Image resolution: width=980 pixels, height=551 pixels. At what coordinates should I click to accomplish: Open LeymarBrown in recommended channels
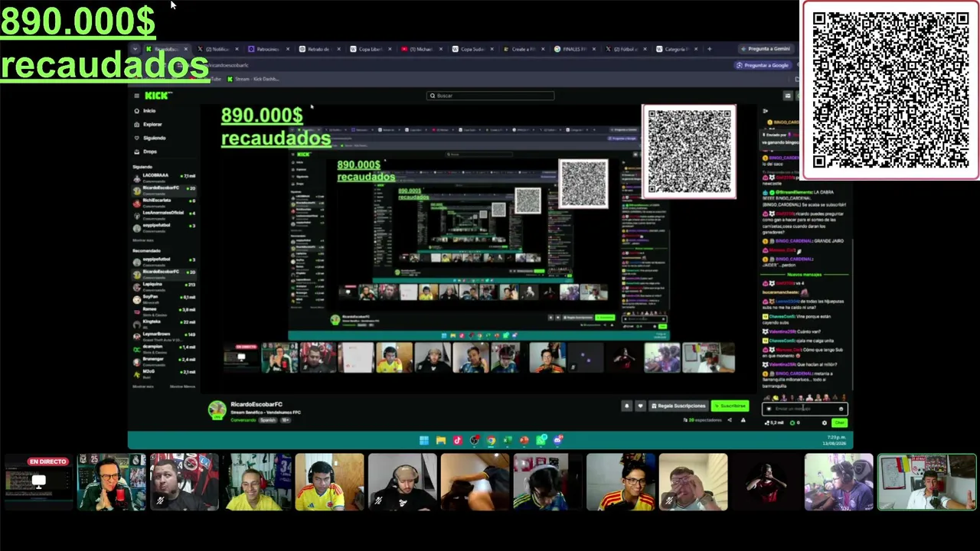(164, 335)
